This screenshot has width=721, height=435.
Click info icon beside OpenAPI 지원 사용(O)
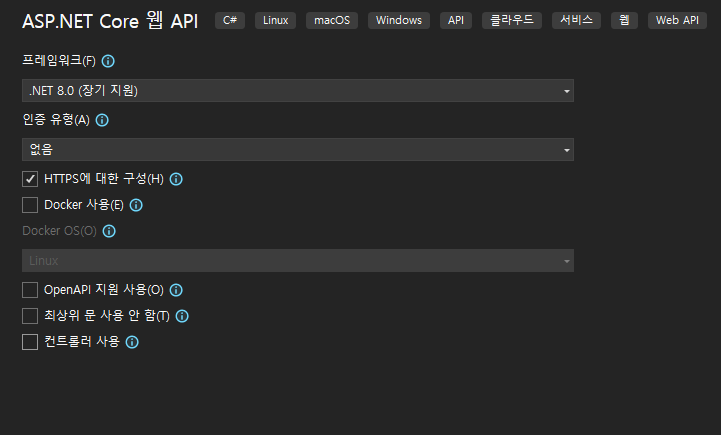coord(176,290)
